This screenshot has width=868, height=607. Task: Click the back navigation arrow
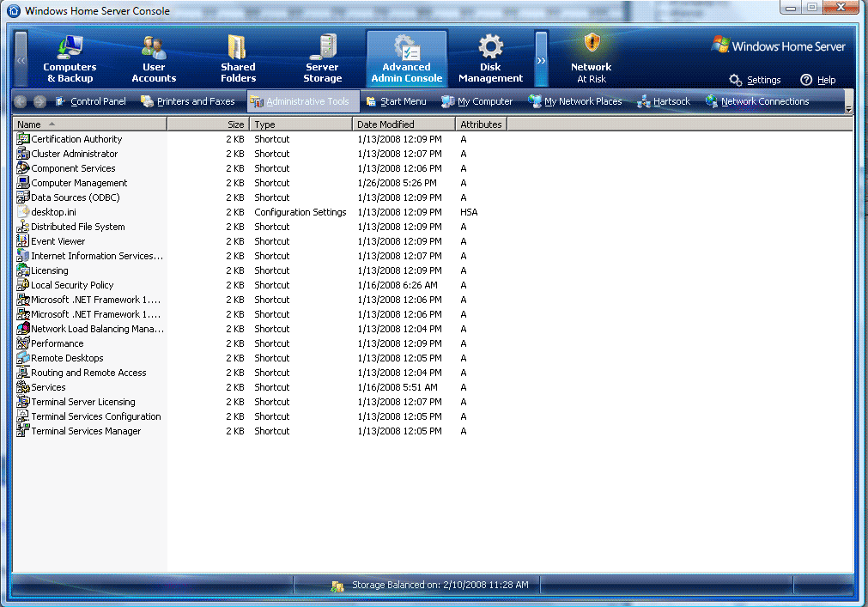[x=21, y=102]
